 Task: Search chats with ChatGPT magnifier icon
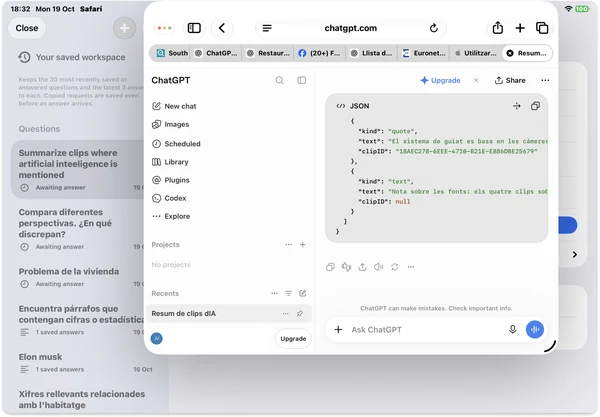tap(280, 80)
